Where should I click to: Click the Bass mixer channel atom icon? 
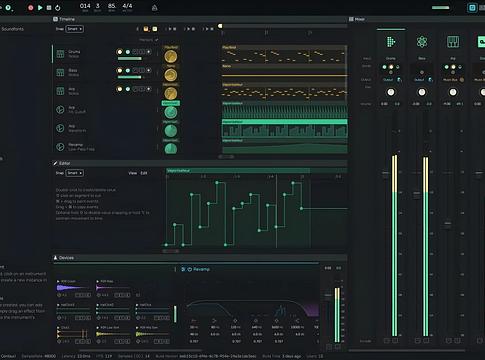pyautogui.click(x=422, y=42)
